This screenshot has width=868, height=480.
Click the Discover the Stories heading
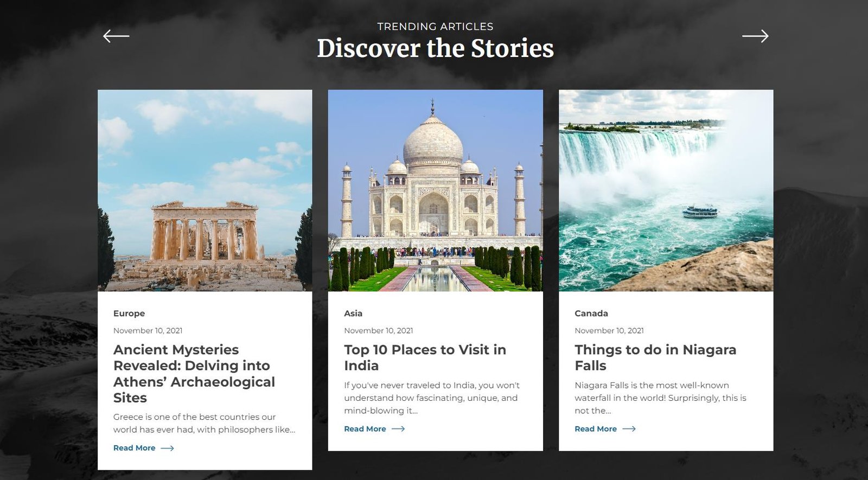pyautogui.click(x=435, y=48)
